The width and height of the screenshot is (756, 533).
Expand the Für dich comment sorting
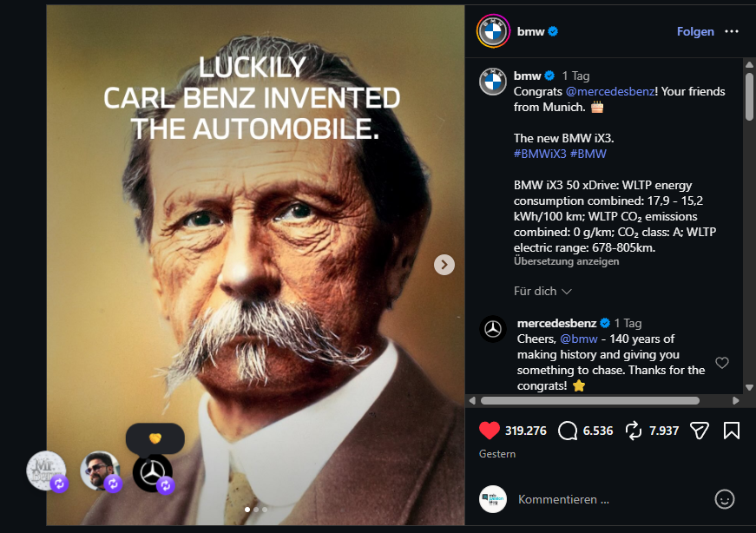[x=542, y=291]
